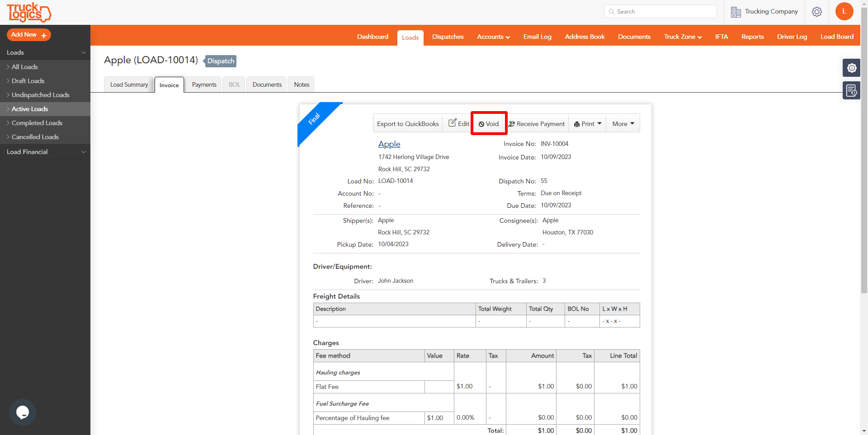Open the TruckLogics home logo
868x435 pixels.
pyautogui.click(x=28, y=12)
